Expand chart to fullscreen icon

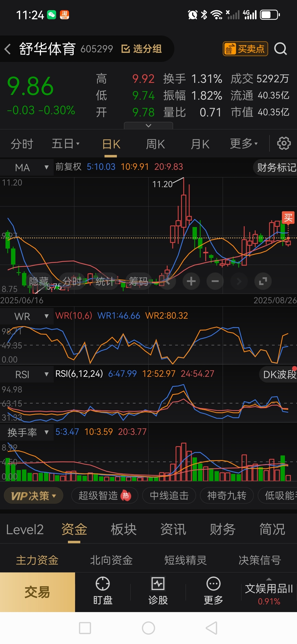pyautogui.click(x=263, y=281)
